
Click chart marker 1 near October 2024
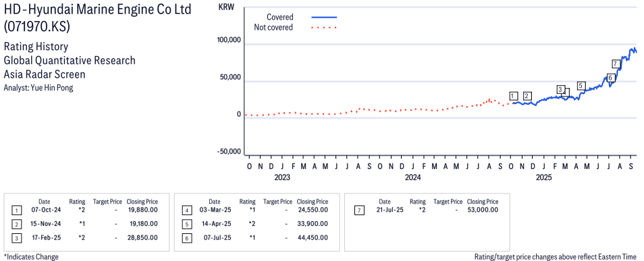(x=513, y=96)
